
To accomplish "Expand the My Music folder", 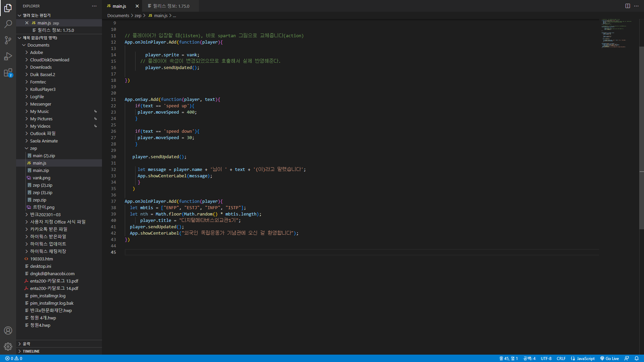I will pos(59,112).
